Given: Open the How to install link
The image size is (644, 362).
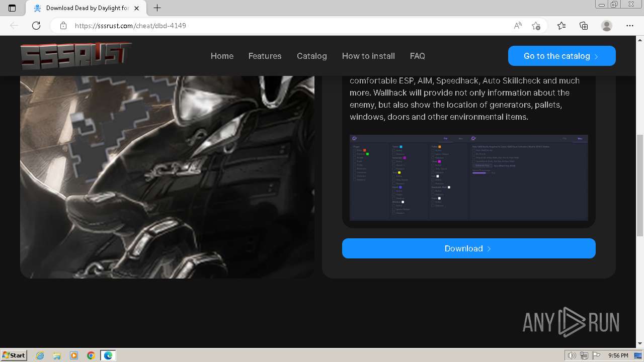Looking at the screenshot, I should pyautogui.click(x=368, y=56).
